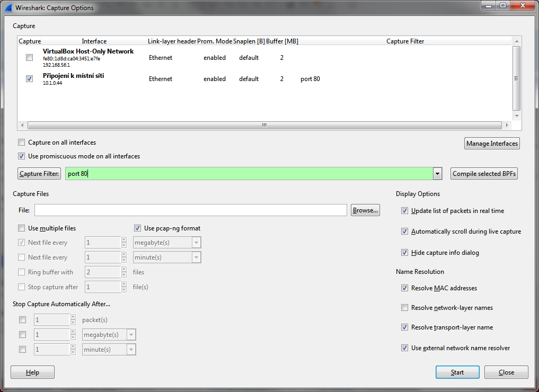The image size is (539, 392).
Task: Enable stop after minute(s) checkbox
Action: [23, 350]
